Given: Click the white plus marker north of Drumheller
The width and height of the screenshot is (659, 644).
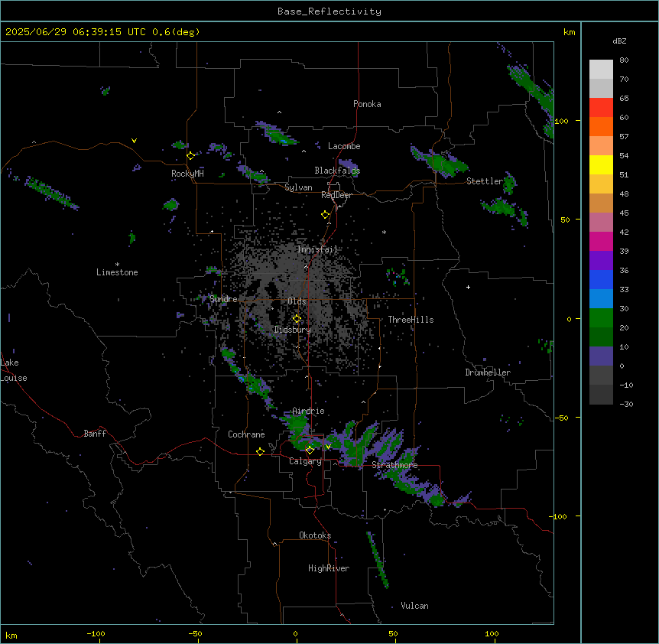Looking at the screenshot, I should pyautogui.click(x=468, y=287).
